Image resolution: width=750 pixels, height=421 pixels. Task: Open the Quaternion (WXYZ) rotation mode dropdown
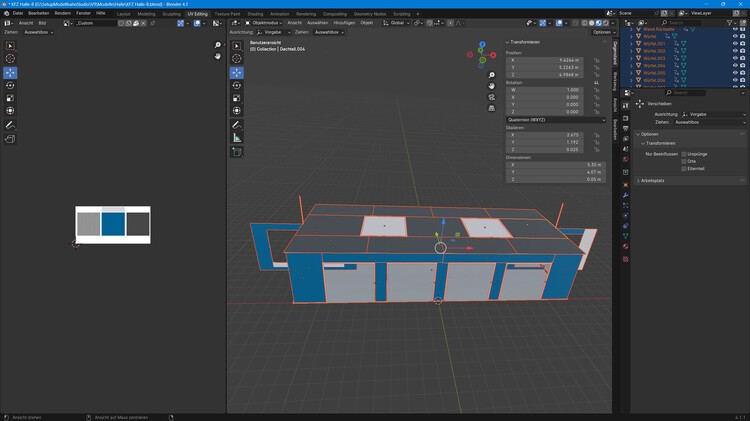click(x=556, y=120)
